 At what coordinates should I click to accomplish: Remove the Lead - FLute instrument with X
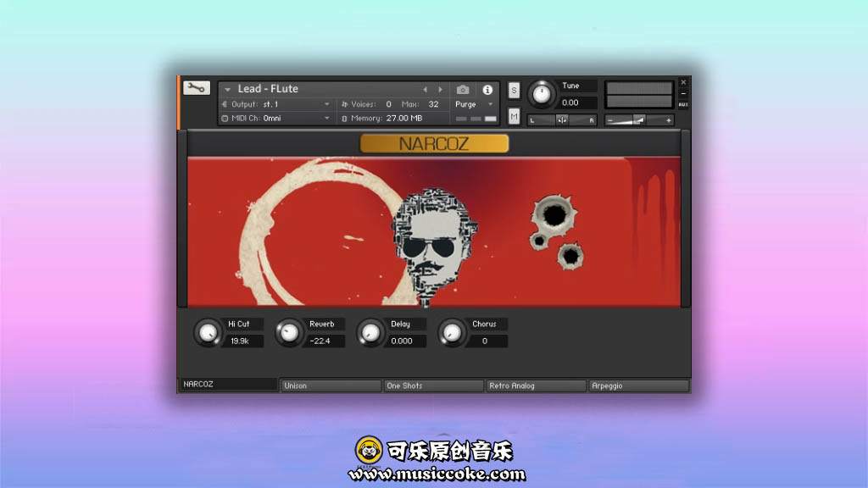coord(683,82)
